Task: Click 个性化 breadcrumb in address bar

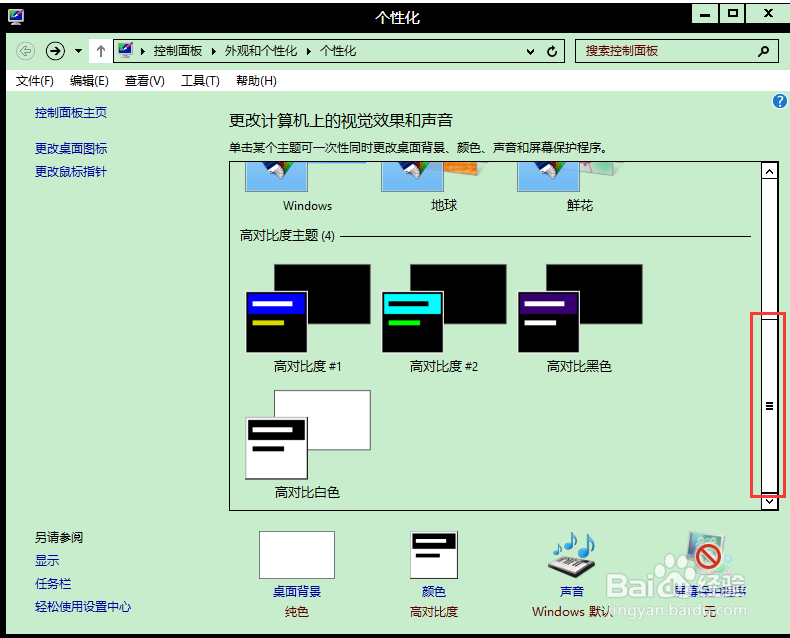Action: (338, 51)
